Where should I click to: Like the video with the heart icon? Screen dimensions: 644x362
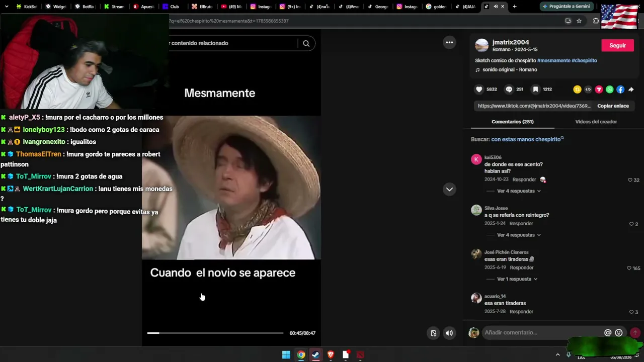point(479,89)
